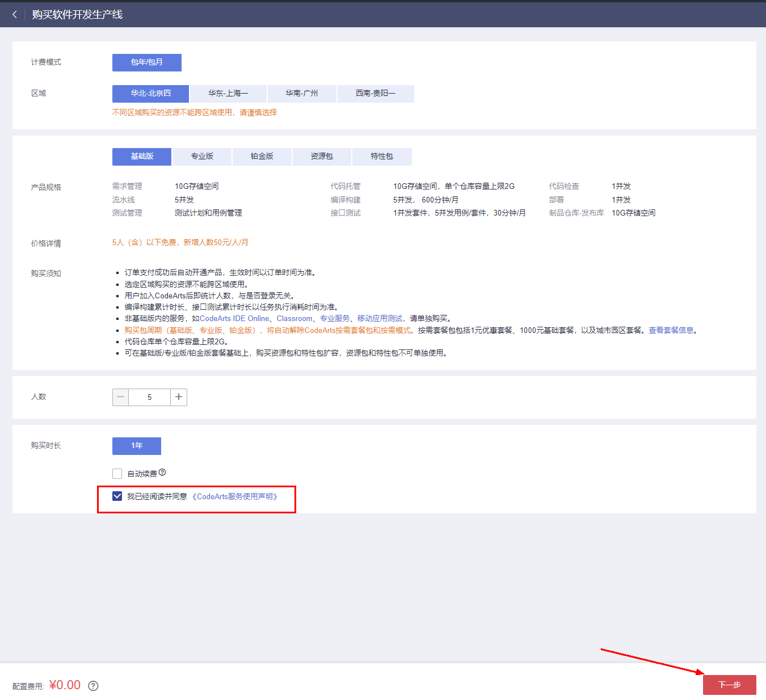This screenshot has height=700, width=766.
Task: Click the 测试计划和用例管理 spec value
Action: [208, 213]
